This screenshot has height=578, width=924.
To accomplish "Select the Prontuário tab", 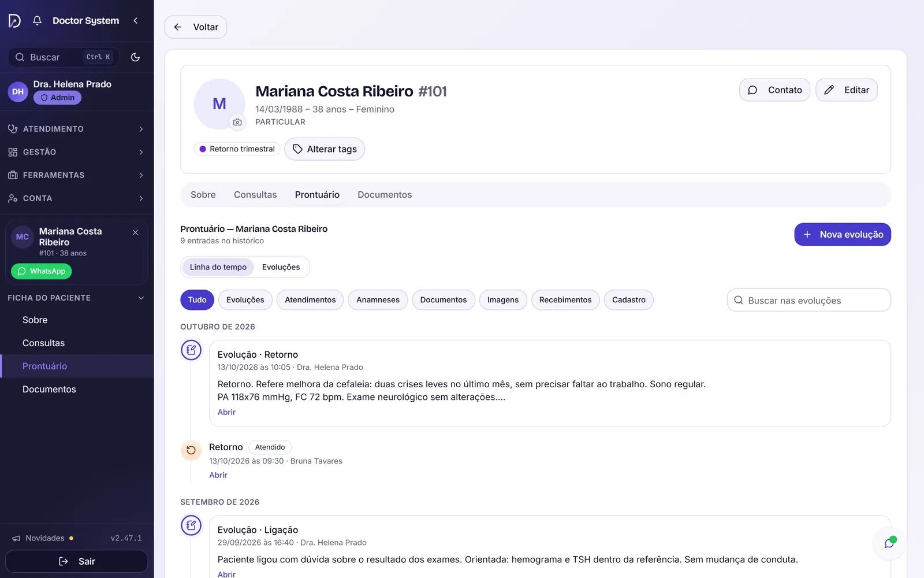I will [317, 195].
